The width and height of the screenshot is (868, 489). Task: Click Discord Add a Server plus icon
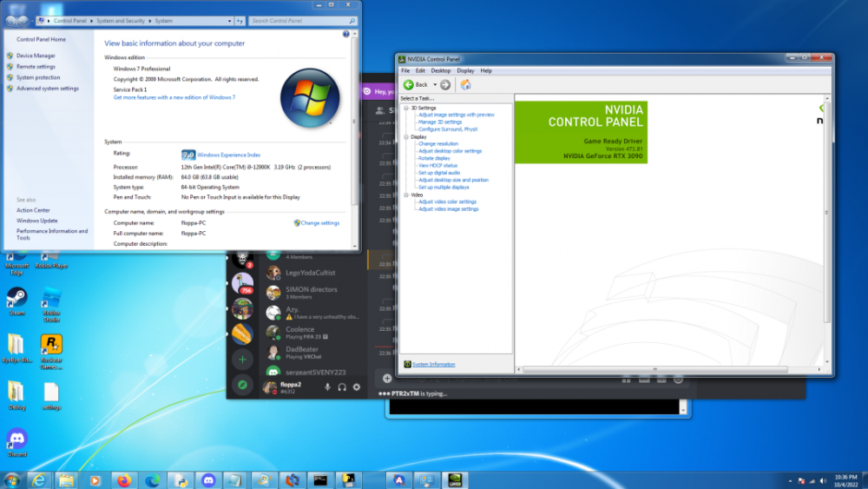pyautogui.click(x=242, y=358)
